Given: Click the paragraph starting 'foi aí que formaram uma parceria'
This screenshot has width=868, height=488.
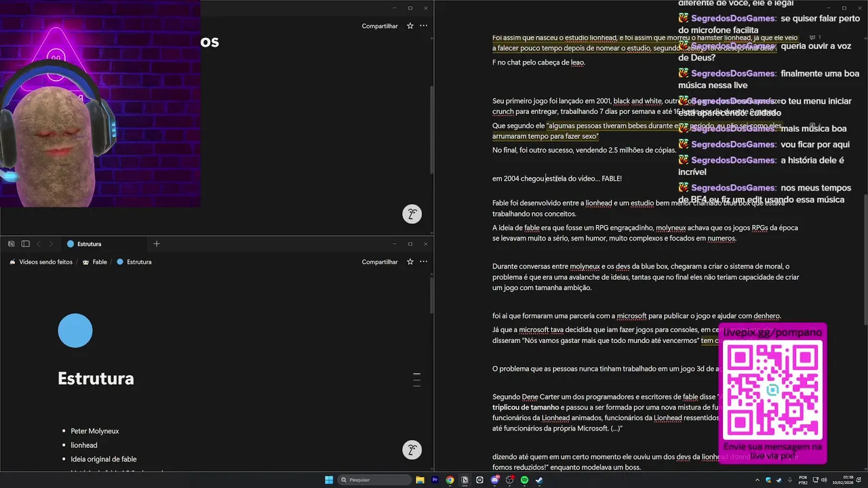Looking at the screenshot, I should (637, 316).
